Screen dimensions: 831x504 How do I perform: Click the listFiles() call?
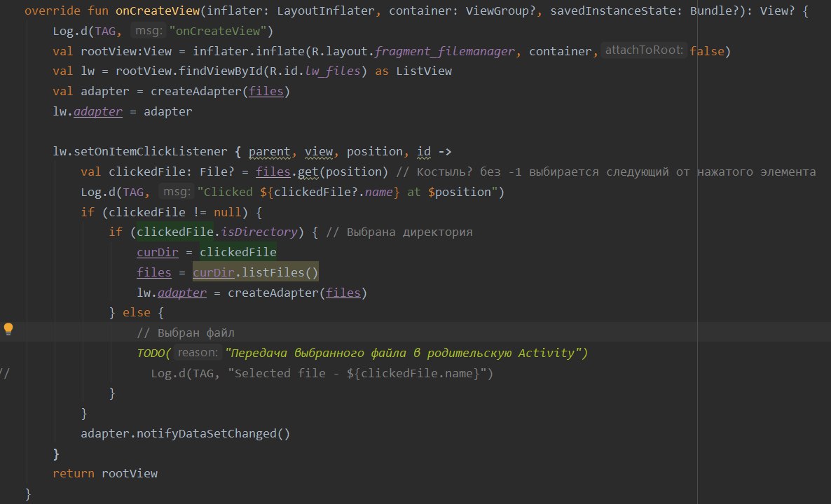pyautogui.click(x=280, y=272)
